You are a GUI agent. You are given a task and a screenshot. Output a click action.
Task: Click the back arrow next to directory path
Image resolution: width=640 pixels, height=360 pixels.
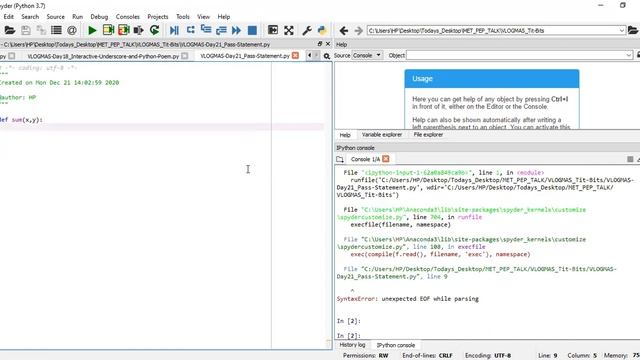click(344, 31)
